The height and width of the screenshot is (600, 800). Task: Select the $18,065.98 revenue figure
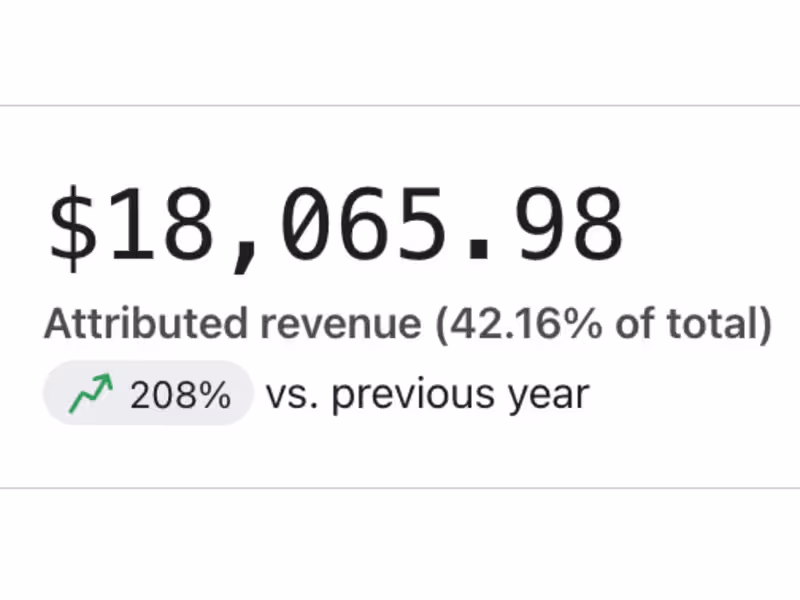(x=336, y=226)
